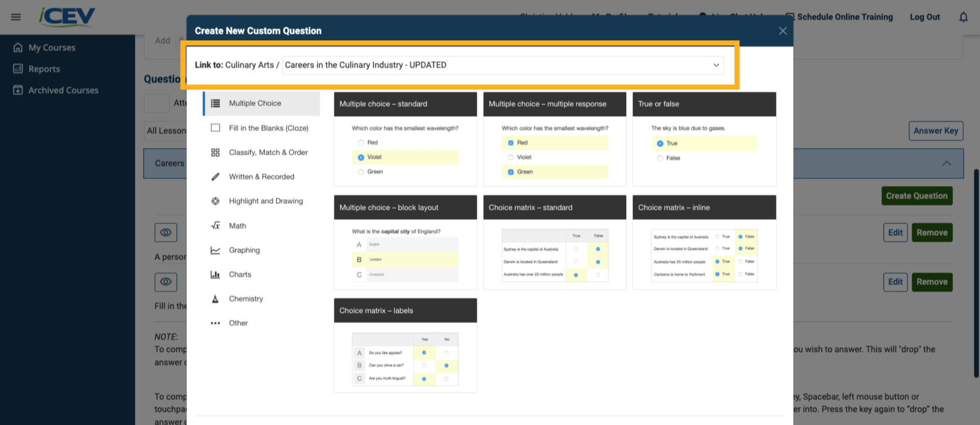This screenshot has width=980, height=425.
Task: Open the hamburger navigation menu
Action: coord(16,17)
